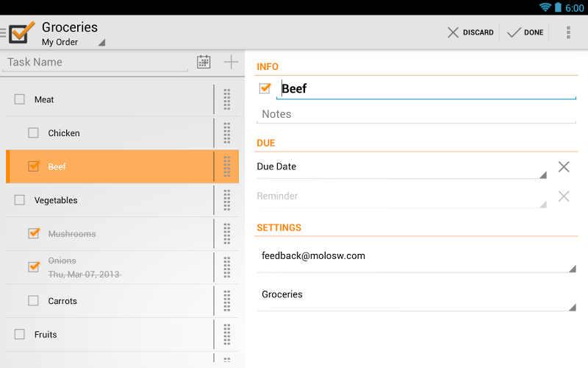
Task: Confirm edits with the Done button
Action: pyautogui.click(x=525, y=32)
